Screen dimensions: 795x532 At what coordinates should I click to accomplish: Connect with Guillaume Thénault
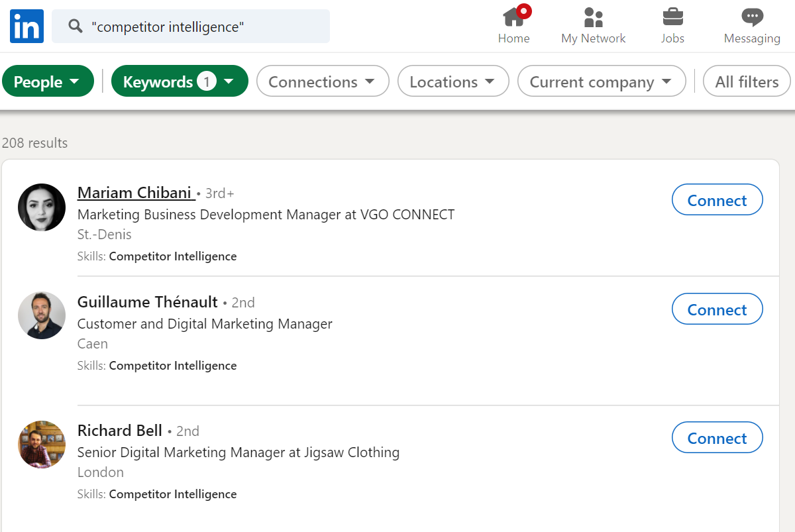pyautogui.click(x=717, y=309)
